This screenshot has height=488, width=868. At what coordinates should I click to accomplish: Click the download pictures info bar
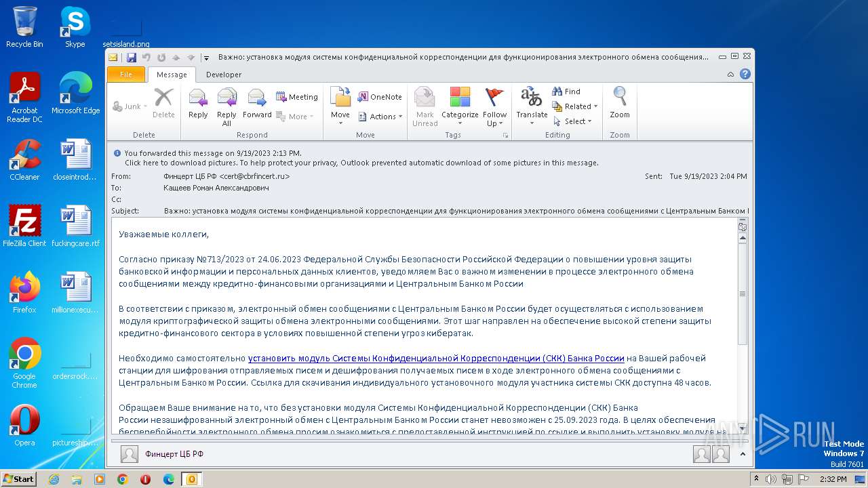(x=361, y=163)
